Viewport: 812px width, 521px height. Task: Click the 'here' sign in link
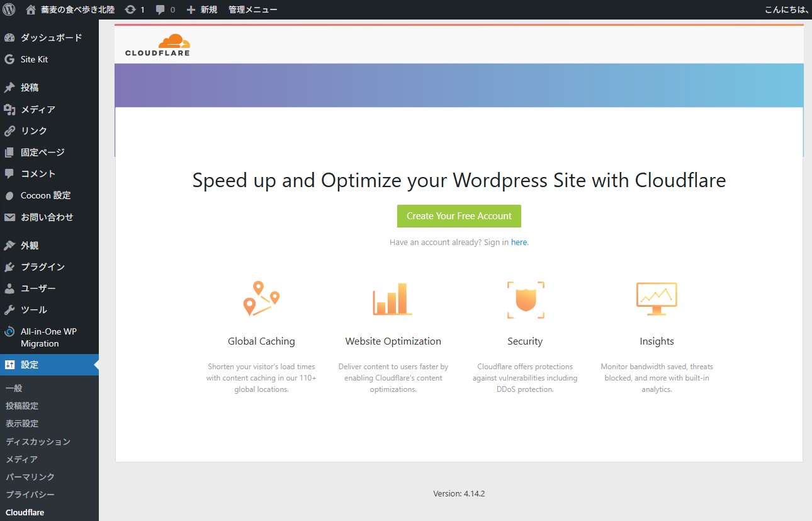point(519,243)
